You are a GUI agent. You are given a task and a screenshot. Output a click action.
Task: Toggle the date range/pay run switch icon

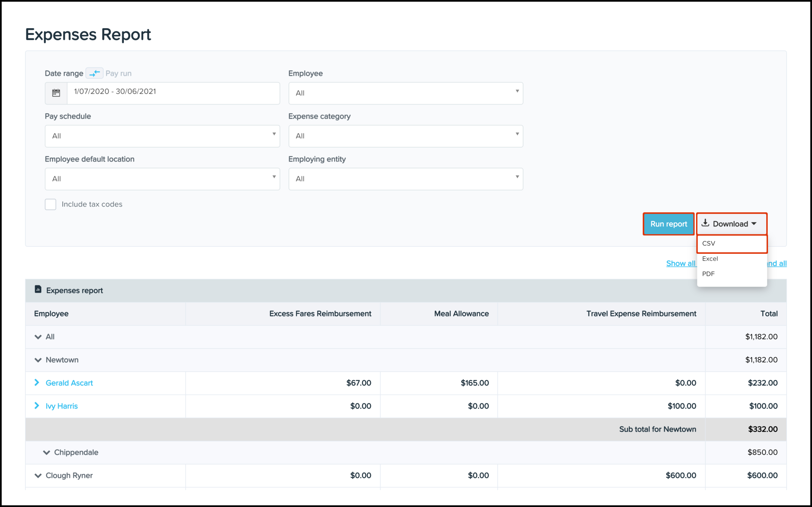(94, 73)
